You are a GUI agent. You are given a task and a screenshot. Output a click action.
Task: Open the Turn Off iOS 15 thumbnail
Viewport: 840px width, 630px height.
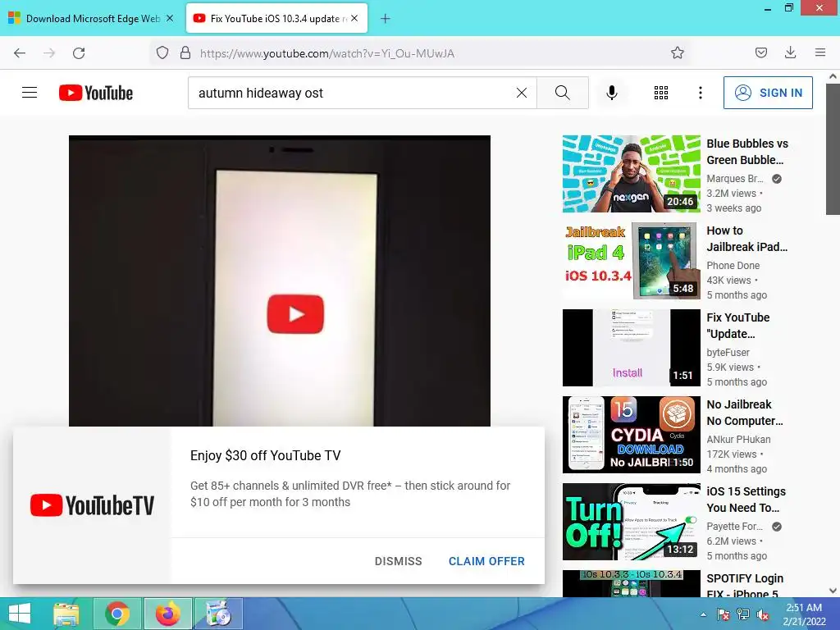point(631,521)
